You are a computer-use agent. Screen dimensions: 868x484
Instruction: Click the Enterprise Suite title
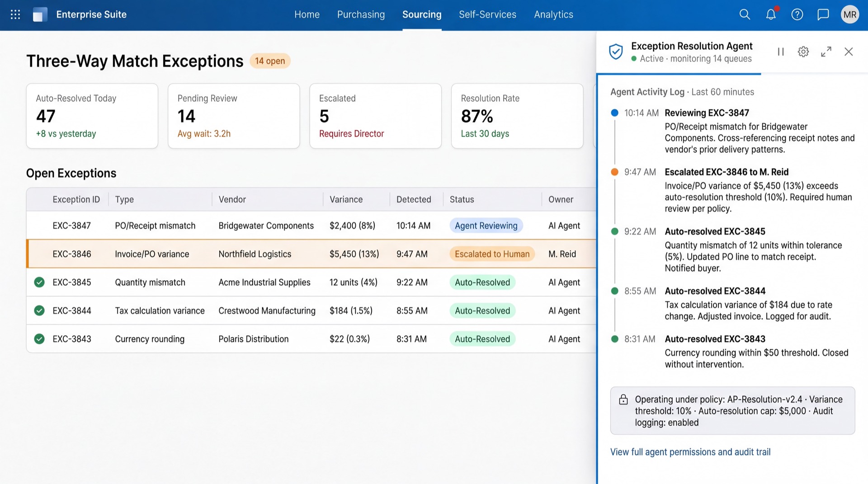[x=91, y=14]
